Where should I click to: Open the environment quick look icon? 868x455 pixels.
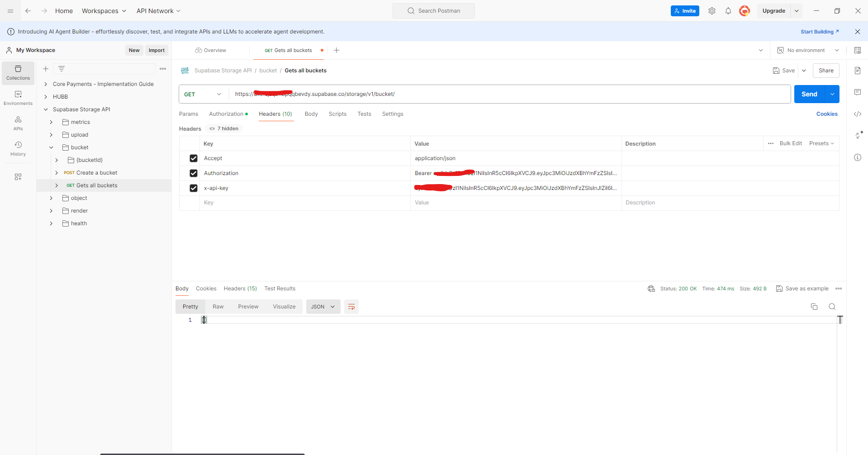pos(858,50)
